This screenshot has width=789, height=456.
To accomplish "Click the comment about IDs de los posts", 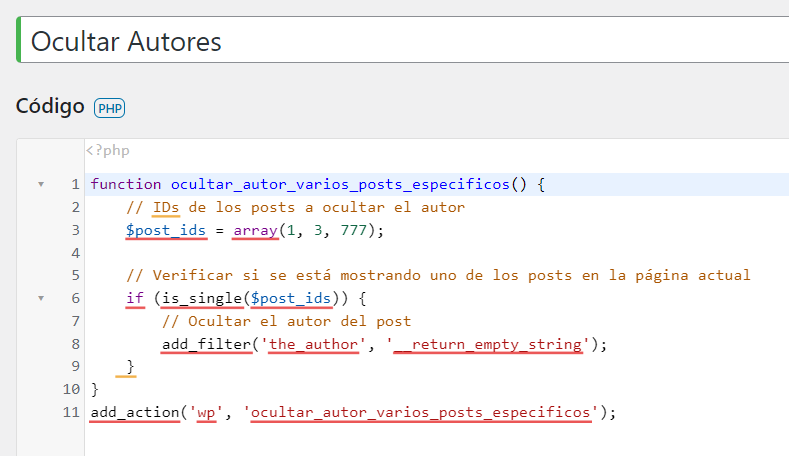I will [x=295, y=207].
